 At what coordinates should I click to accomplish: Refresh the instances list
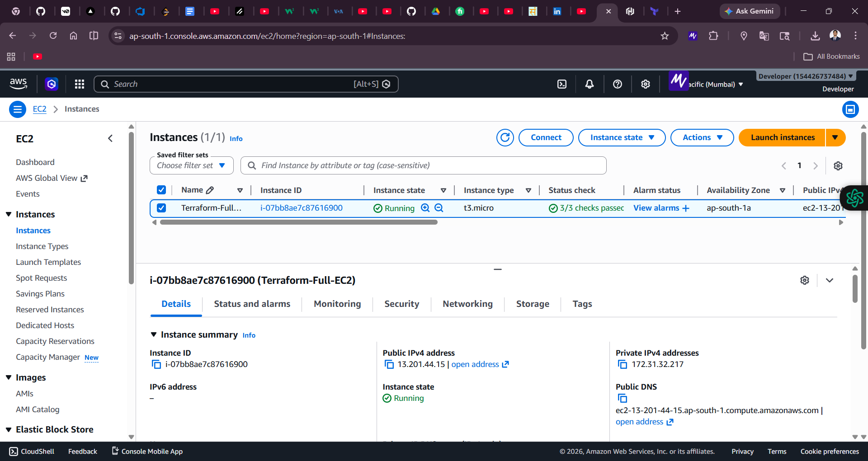coord(505,137)
